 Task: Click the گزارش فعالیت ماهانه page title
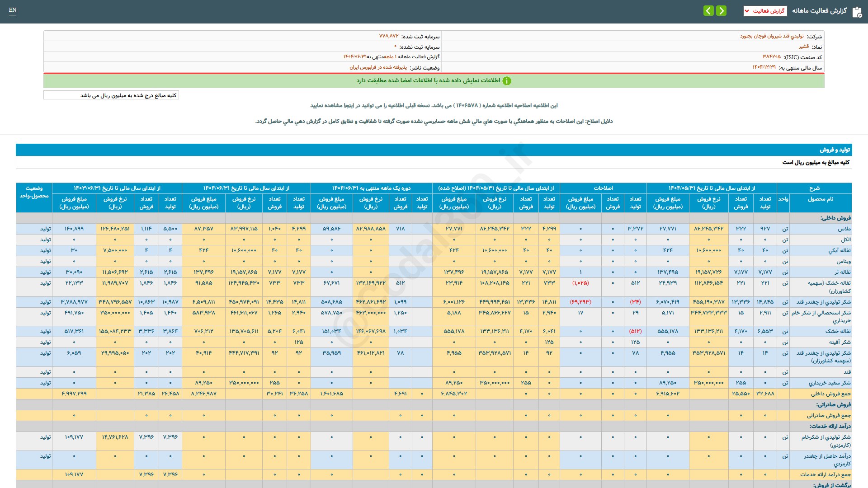point(819,11)
